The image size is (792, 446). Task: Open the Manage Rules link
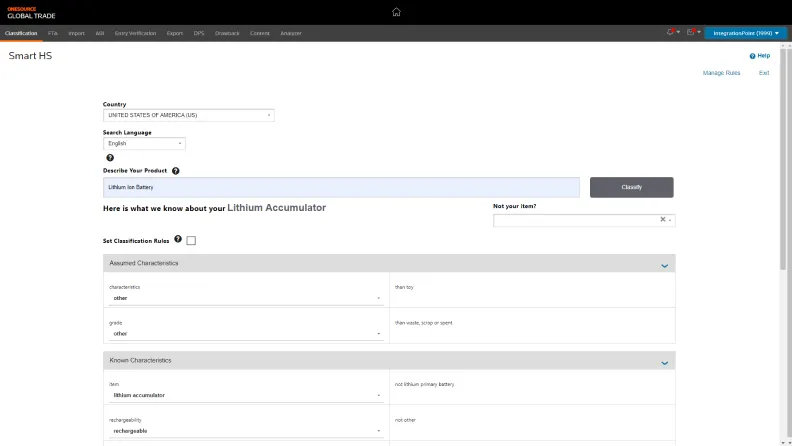(721, 73)
